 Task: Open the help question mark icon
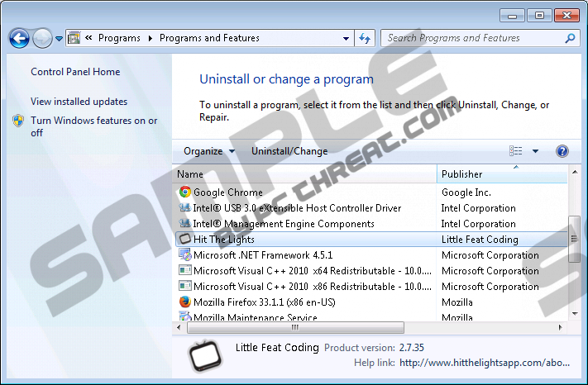pyautogui.click(x=562, y=151)
